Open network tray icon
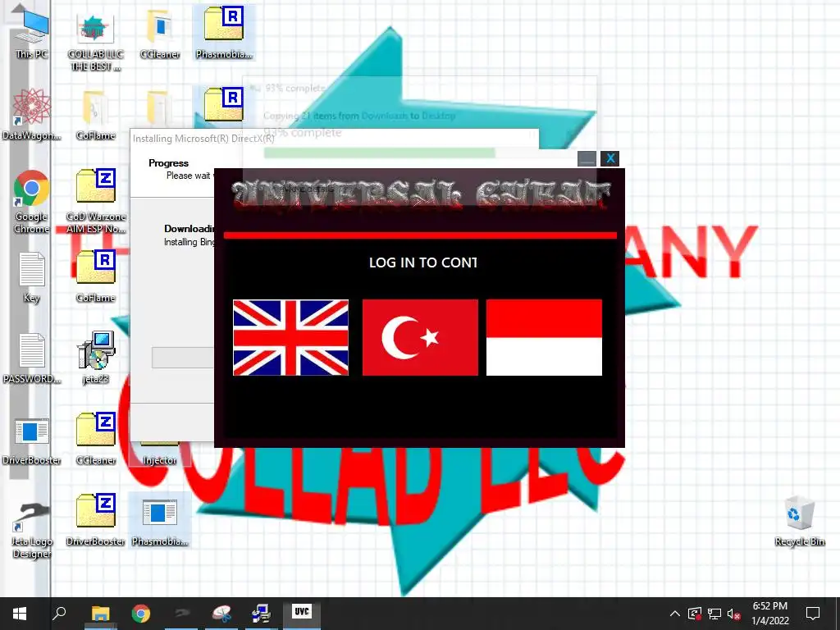Screen dimensions: 840x630 click(x=714, y=614)
